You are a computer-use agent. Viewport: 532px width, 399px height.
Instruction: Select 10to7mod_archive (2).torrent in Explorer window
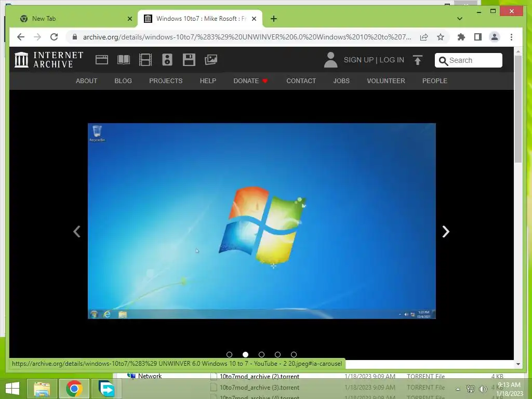click(259, 376)
